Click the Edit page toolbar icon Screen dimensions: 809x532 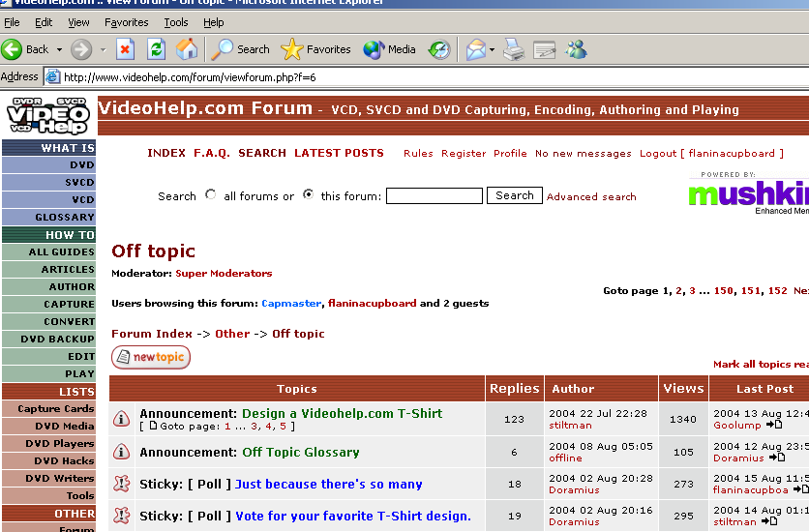(544, 50)
